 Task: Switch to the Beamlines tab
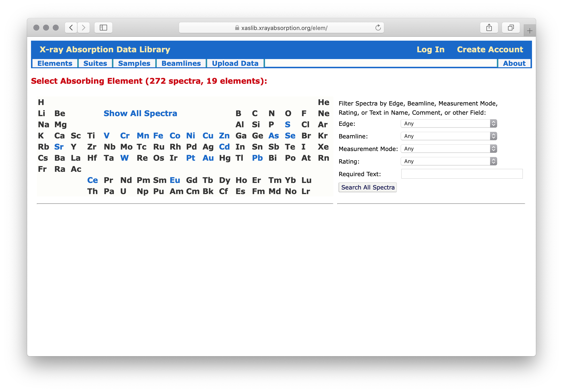(181, 63)
